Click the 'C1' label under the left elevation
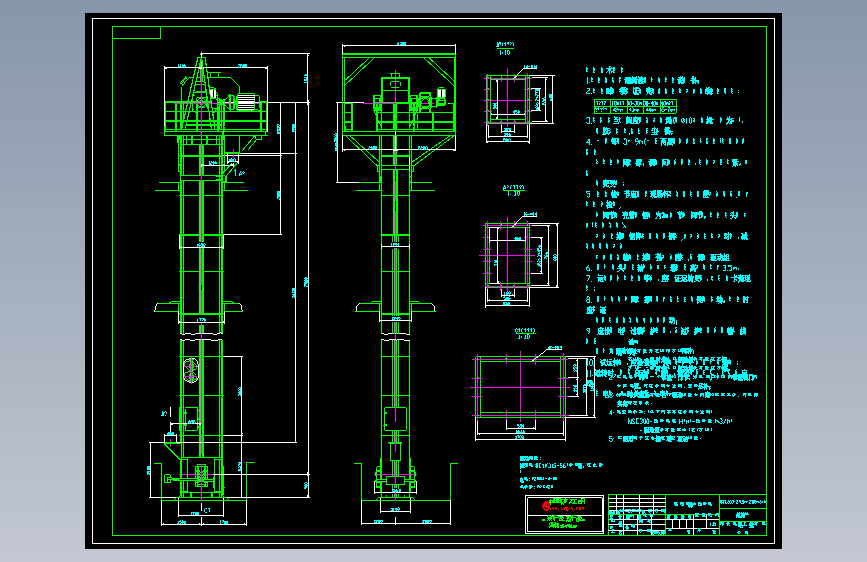867x562 pixels. point(207,511)
